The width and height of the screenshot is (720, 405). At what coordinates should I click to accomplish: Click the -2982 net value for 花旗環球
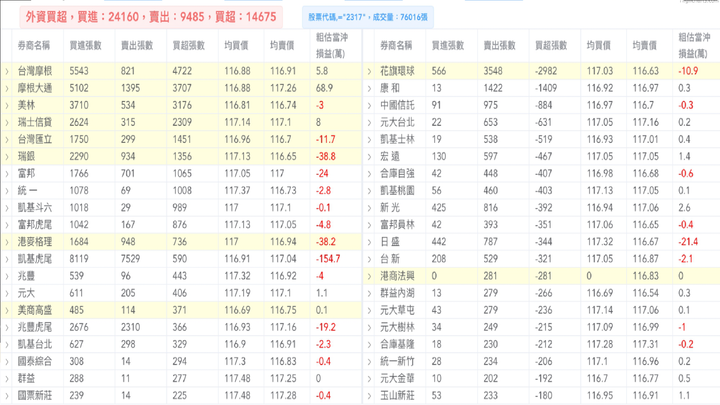(x=546, y=71)
